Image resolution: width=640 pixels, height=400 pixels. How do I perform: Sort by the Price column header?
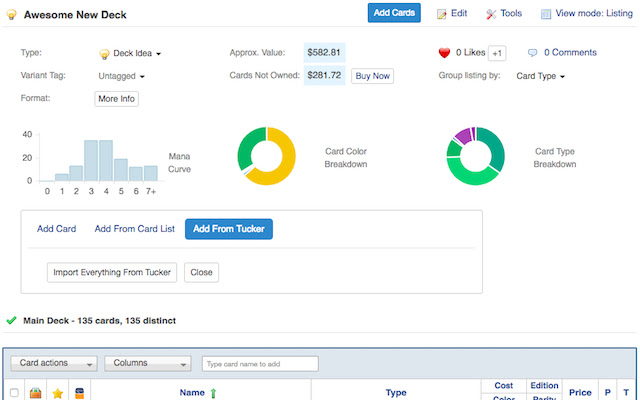coord(580,393)
